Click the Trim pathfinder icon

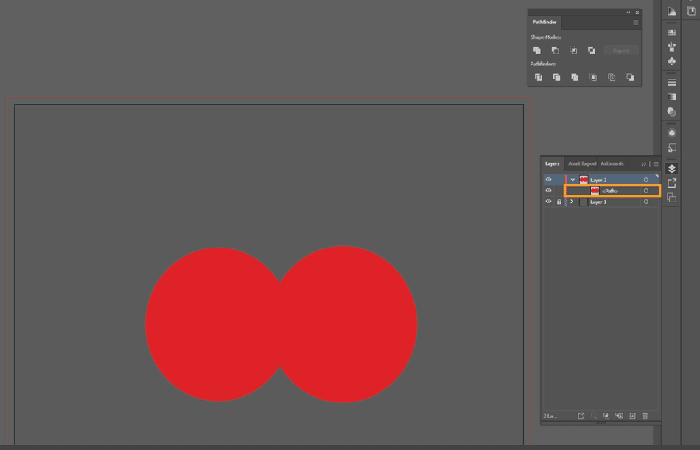[557, 77]
